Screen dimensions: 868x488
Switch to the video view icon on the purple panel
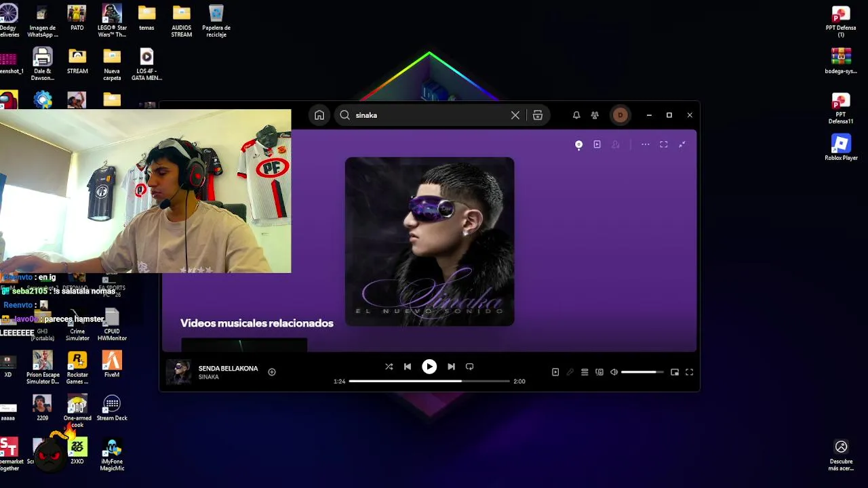(597, 144)
